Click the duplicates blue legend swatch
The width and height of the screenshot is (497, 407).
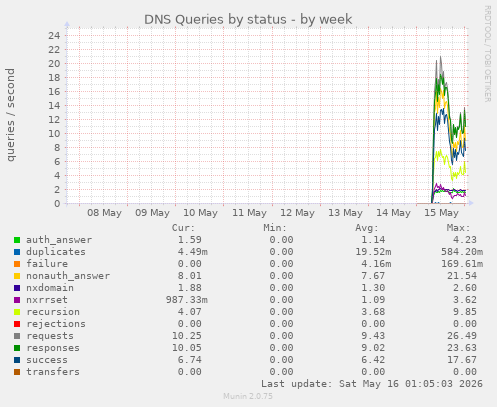coord(17,252)
